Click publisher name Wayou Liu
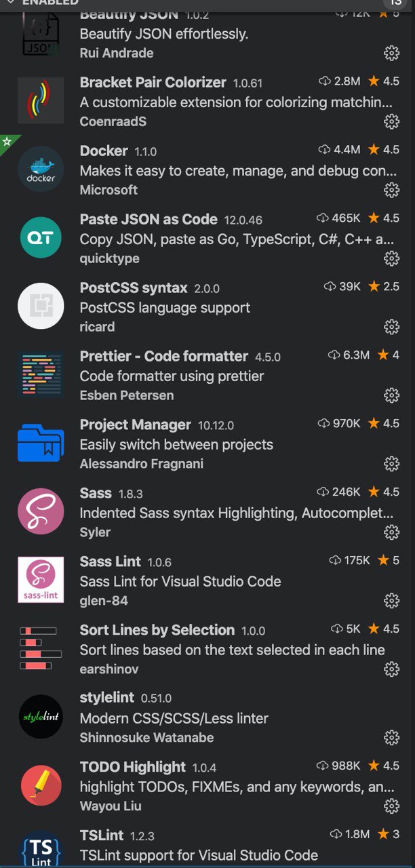 point(111,806)
